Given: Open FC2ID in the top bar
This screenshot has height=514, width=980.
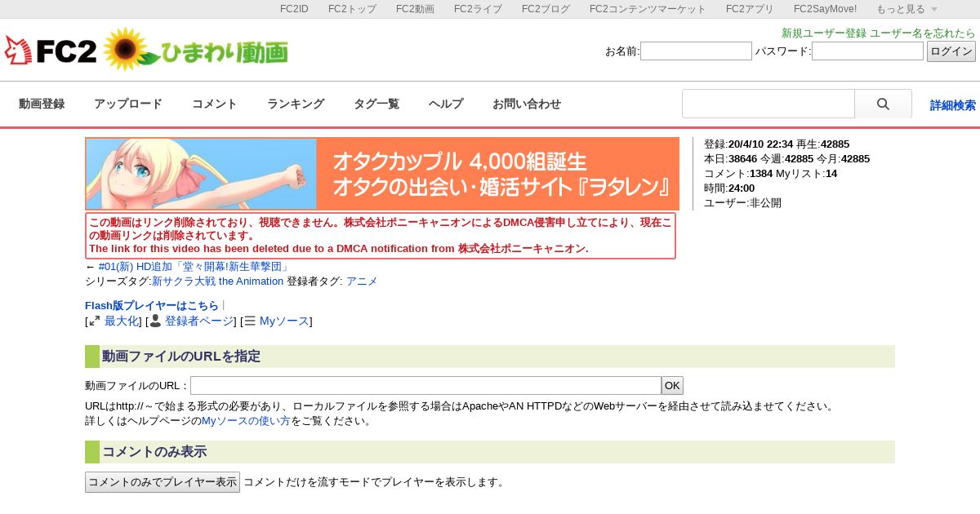Looking at the screenshot, I should pos(294,9).
